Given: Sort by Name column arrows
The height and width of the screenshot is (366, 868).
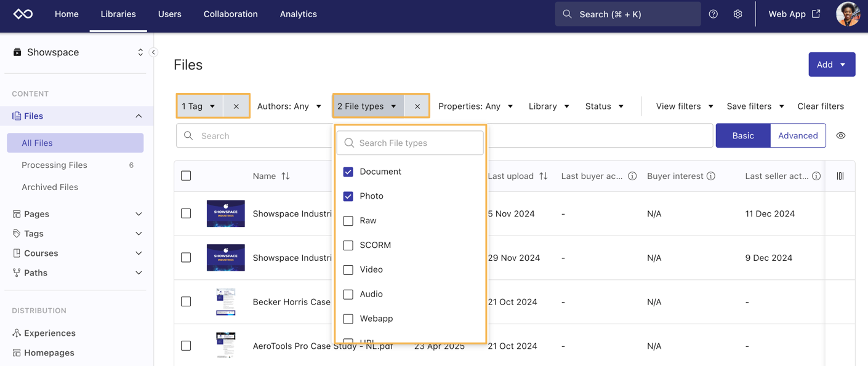Looking at the screenshot, I should click(286, 176).
